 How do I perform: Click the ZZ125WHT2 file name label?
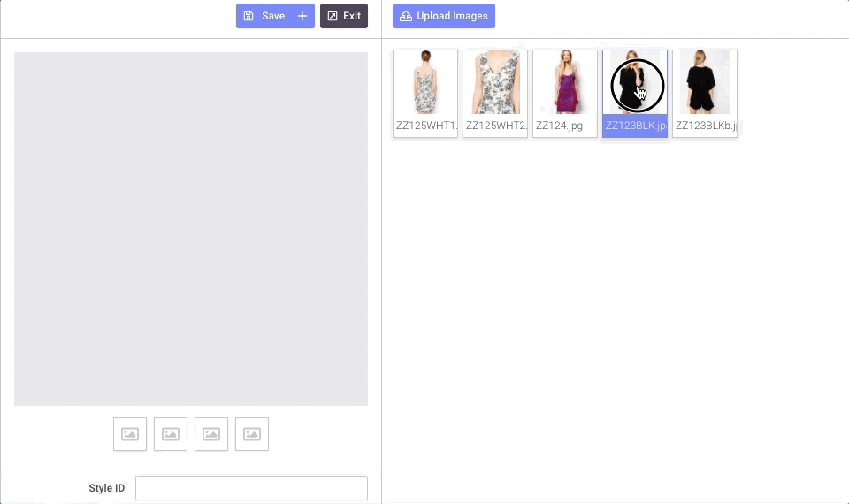click(496, 126)
